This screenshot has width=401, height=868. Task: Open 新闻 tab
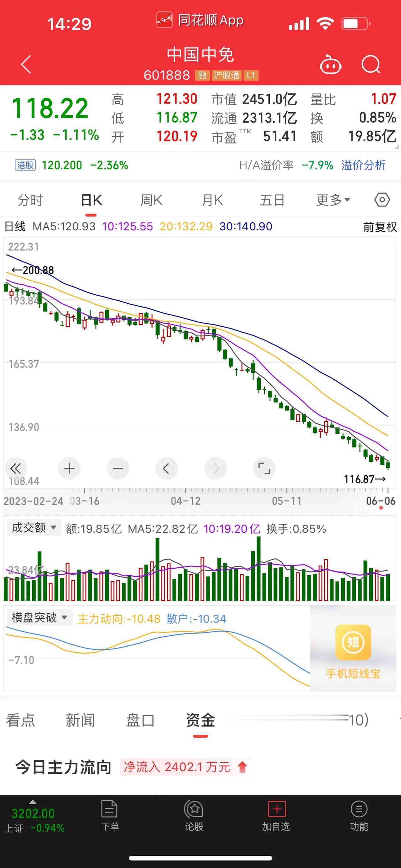(80, 720)
